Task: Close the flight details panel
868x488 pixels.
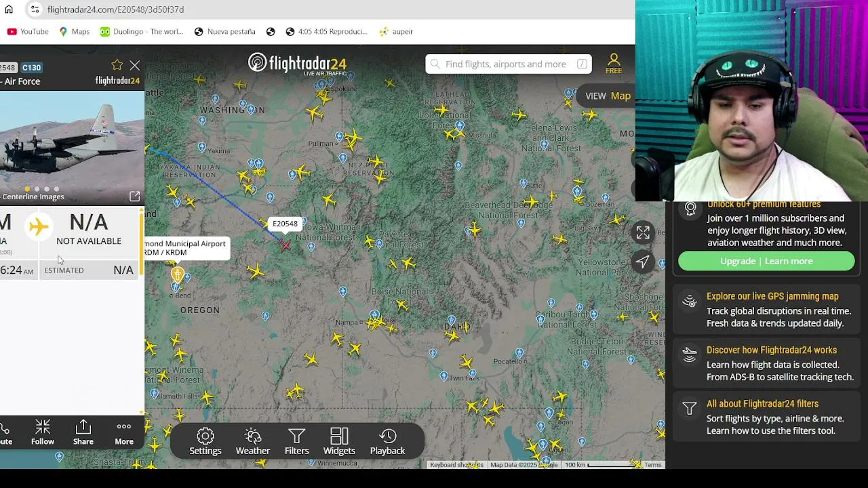Action: click(134, 65)
